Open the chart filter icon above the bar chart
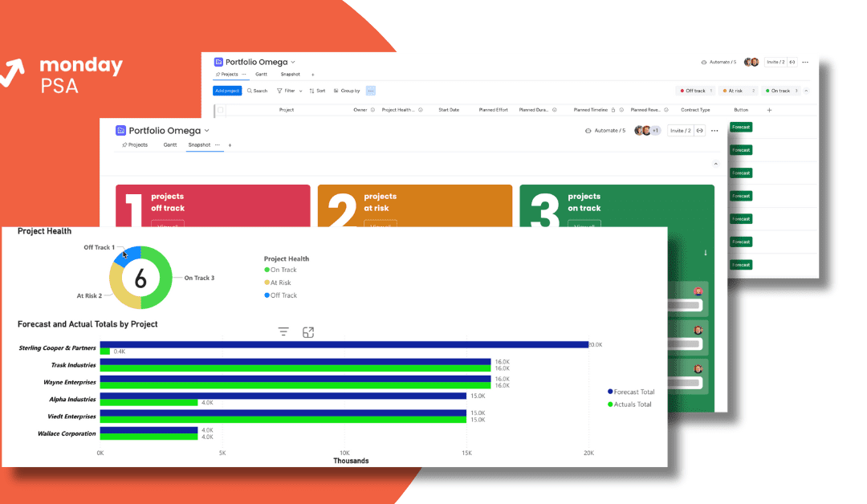The width and height of the screenshot is (867, 504). 283,331
